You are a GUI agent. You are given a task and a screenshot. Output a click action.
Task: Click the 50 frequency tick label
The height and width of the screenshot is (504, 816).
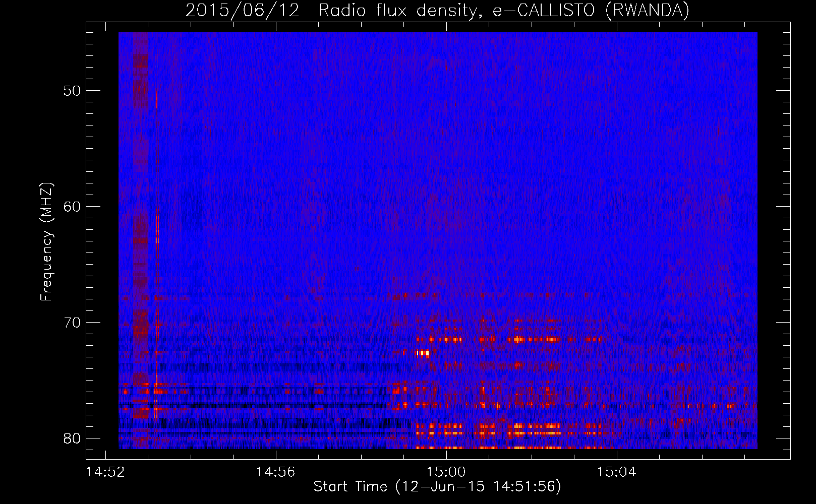(x=72, y=91)
